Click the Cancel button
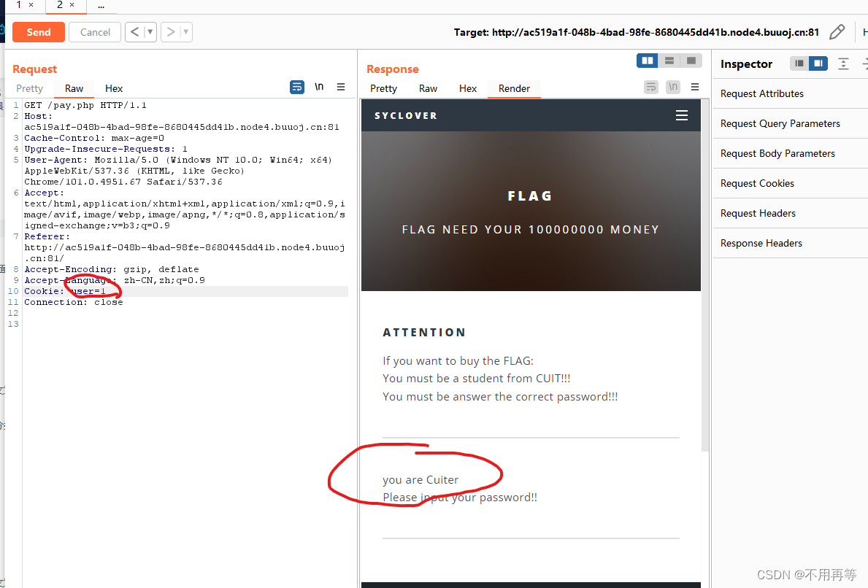 click(94, 32)
